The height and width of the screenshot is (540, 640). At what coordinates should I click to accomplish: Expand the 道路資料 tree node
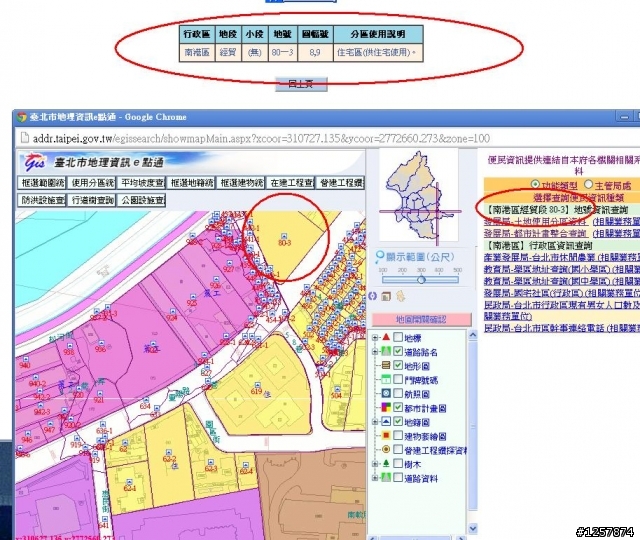tap(375, 478)
